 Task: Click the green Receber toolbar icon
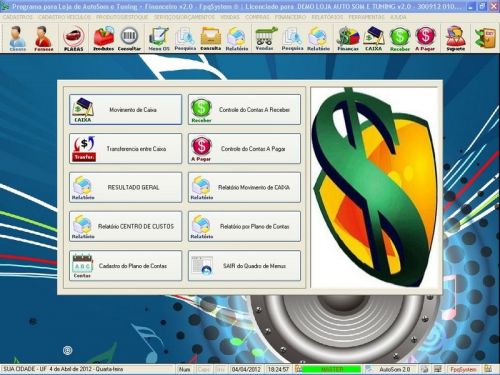[x=400, y=38]
